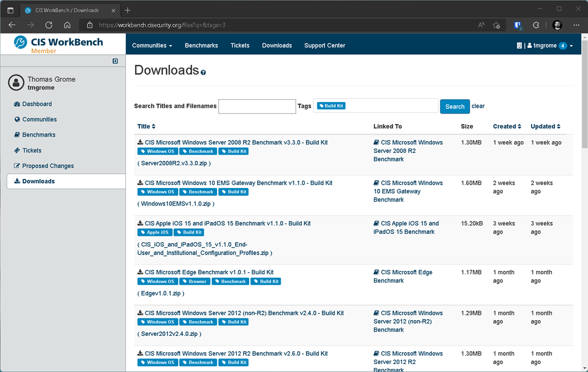
Task: Collapse the sidebar with the toggle icon
Action: pos(115,61)
